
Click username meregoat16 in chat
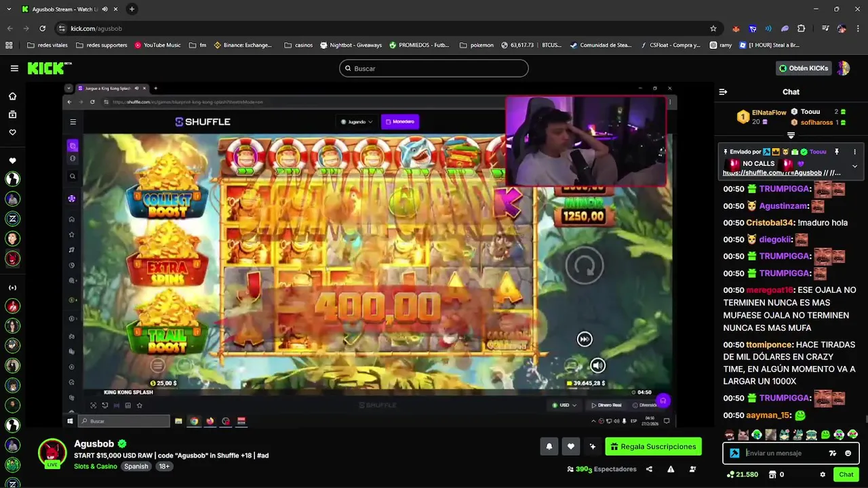(x=770, y=290)
